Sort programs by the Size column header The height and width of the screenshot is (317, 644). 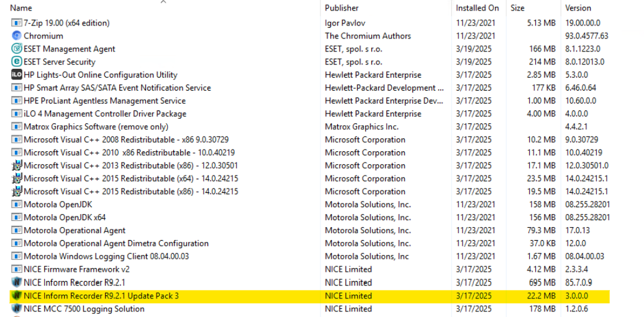click(x=517, y=8)
